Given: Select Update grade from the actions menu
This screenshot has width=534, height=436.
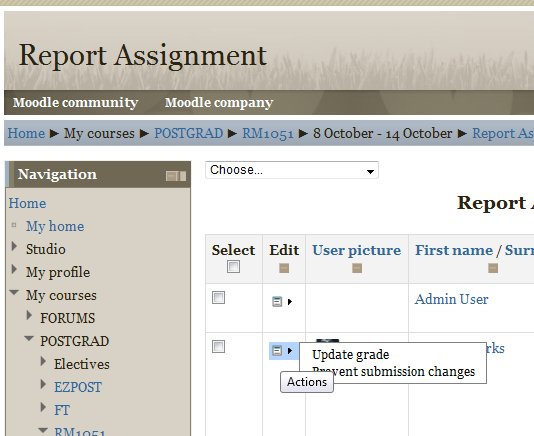Looking at the screenshot, I should [x=350, y=355].
